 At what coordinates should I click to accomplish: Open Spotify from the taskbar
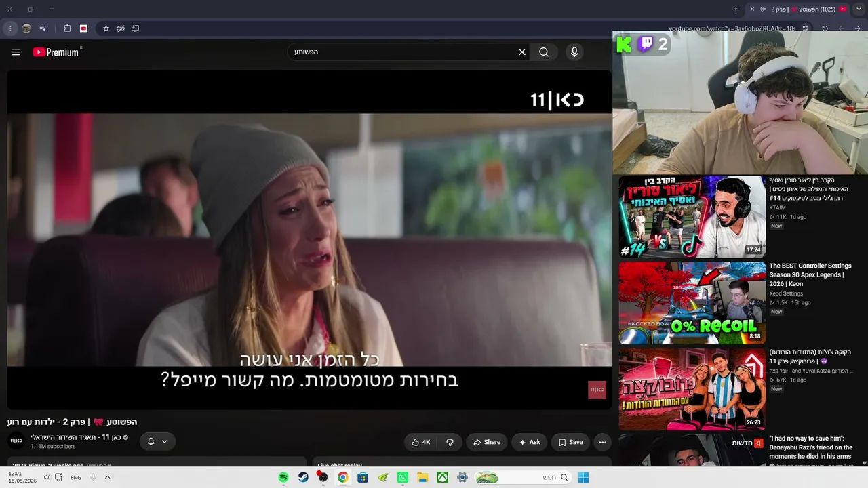283,477
